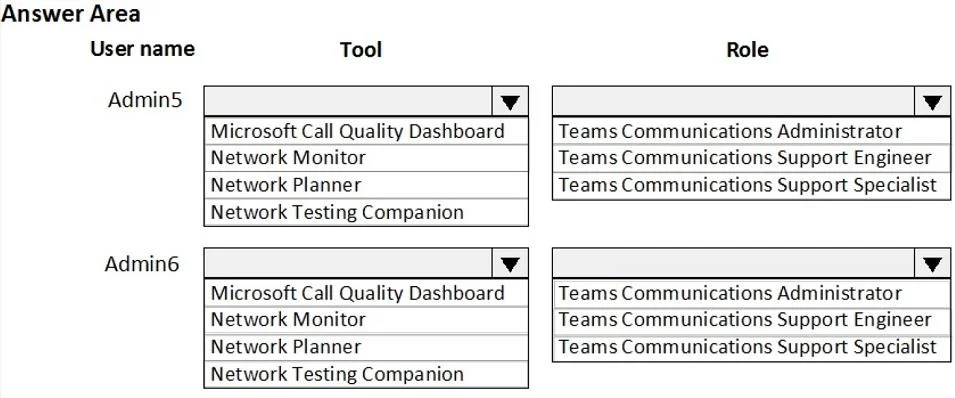Select Network Monitor for Admin5
Viewport: 955px width, 398px height.
click(x=366, y=158)
